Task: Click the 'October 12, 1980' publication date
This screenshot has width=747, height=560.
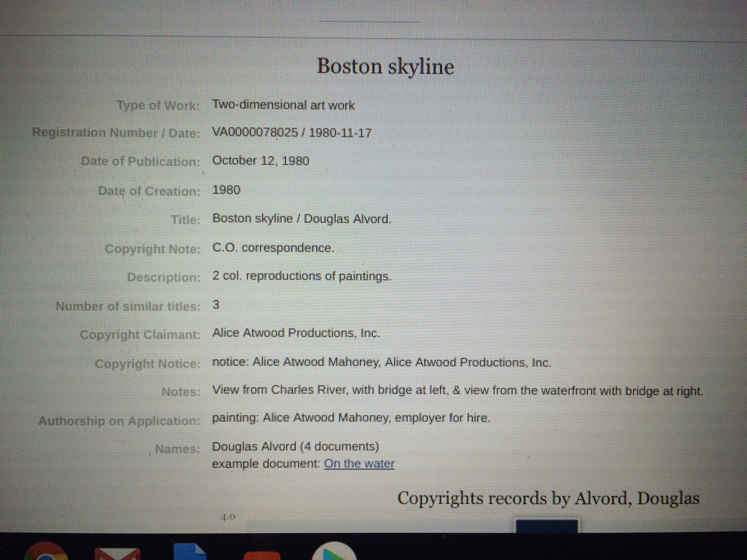Action: [260, 161]
